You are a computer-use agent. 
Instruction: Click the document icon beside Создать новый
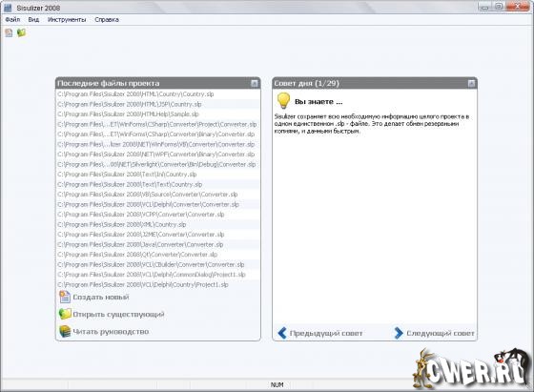65,297
